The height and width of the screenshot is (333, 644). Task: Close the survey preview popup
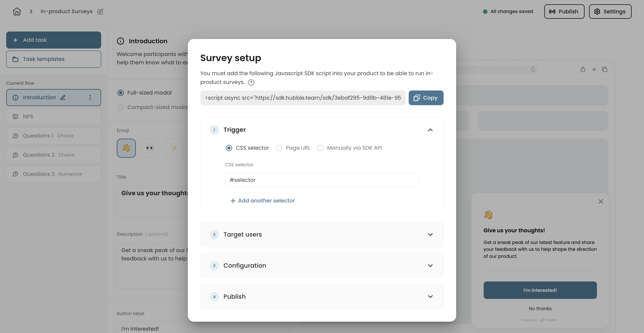point(601,201)
